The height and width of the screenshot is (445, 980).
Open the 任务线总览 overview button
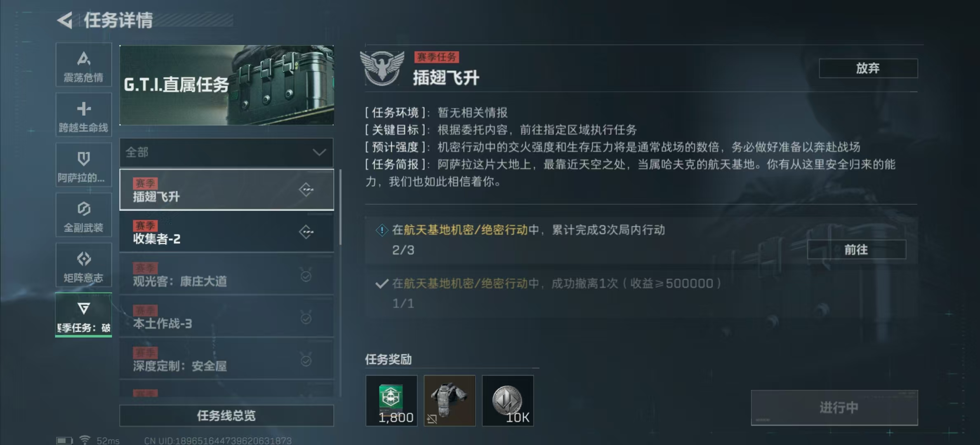(226, 415)
